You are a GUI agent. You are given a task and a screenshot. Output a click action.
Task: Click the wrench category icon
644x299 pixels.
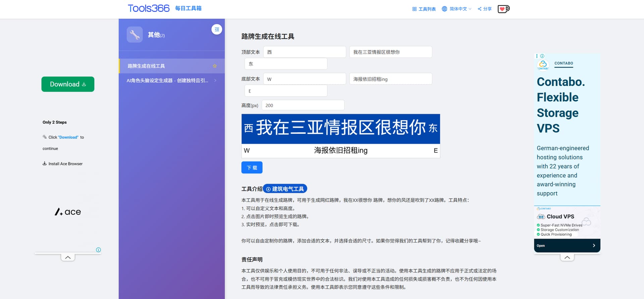[135, 35]
